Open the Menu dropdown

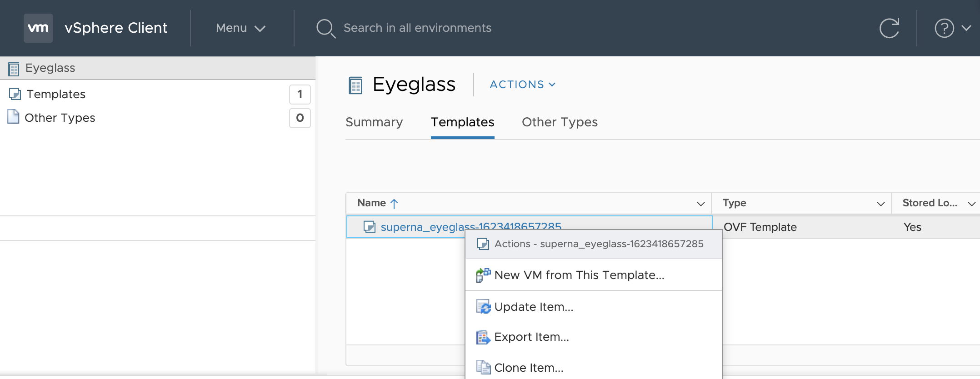240,28
